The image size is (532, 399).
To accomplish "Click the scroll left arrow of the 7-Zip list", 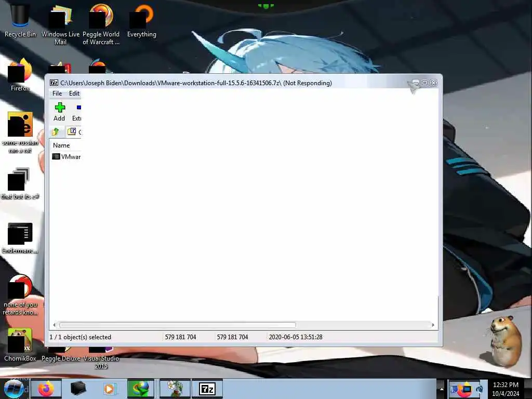I will point(54,325).
